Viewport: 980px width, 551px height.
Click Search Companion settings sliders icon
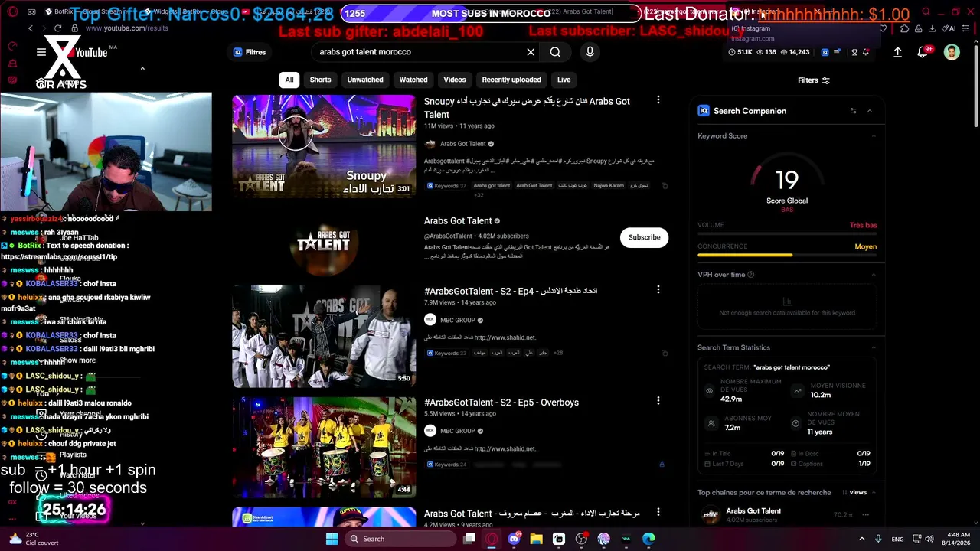(x=853, y=111)
